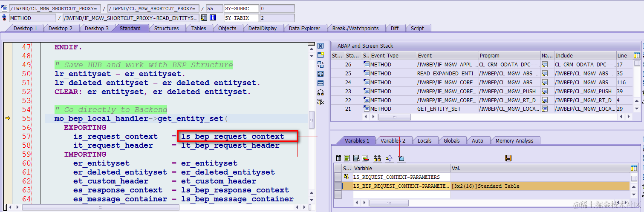644x212 pixels.
Task: Select the [3x2(16)]Standard Table value cell
Action: click(x=540, y=186)
